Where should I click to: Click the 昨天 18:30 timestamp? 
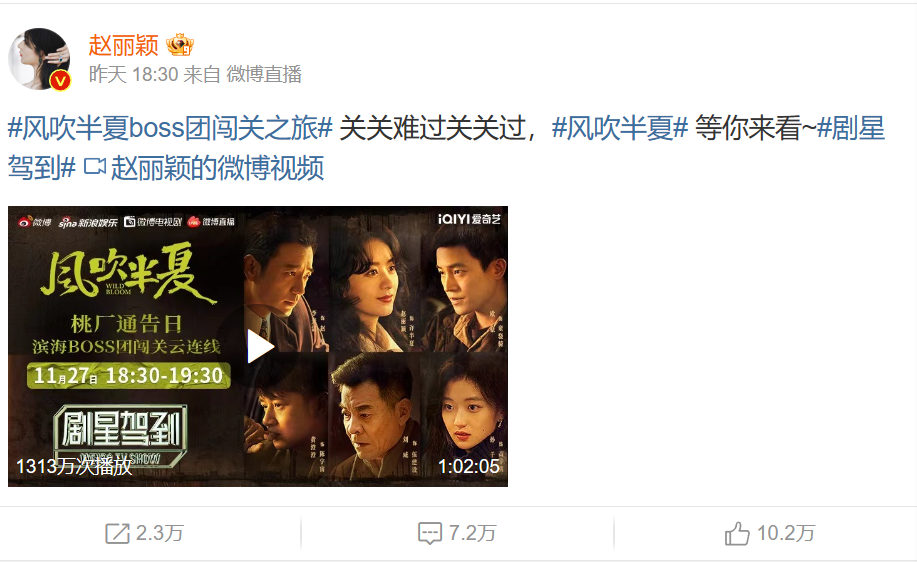[x=133, y=74]
